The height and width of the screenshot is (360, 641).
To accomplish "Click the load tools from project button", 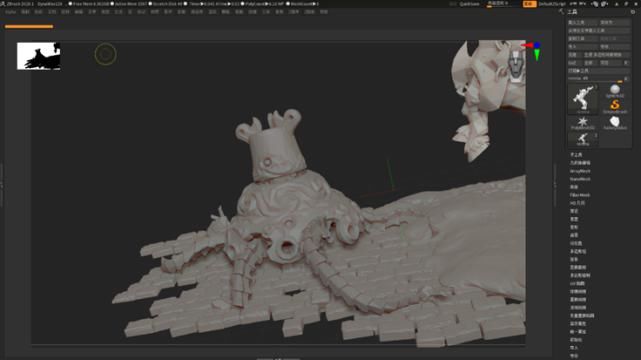I will pyautogui.click(x=598, y=31).
